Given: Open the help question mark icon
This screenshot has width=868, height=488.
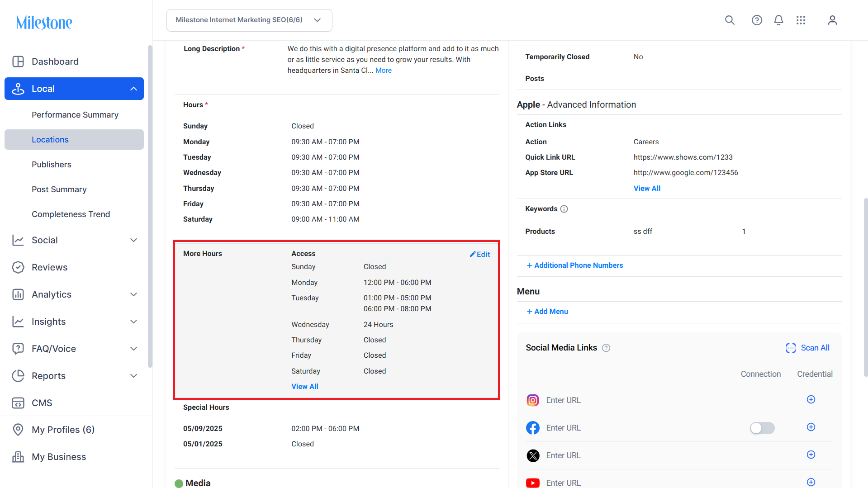Looking at the screenshot, I should pyautogui.click(x=757, y=20).
